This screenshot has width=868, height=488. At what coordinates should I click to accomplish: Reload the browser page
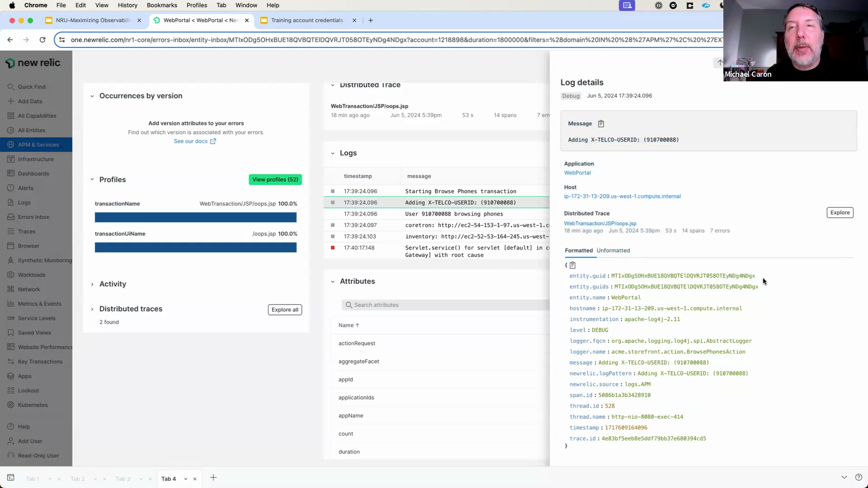(x=42, y=40)
